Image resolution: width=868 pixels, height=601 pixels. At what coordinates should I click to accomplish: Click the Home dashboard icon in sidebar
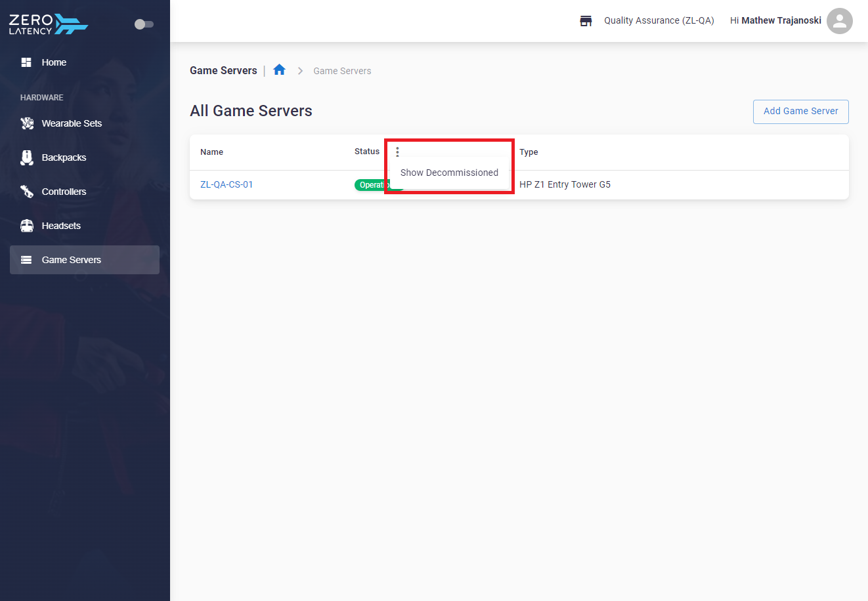click(x=26, y=62)
